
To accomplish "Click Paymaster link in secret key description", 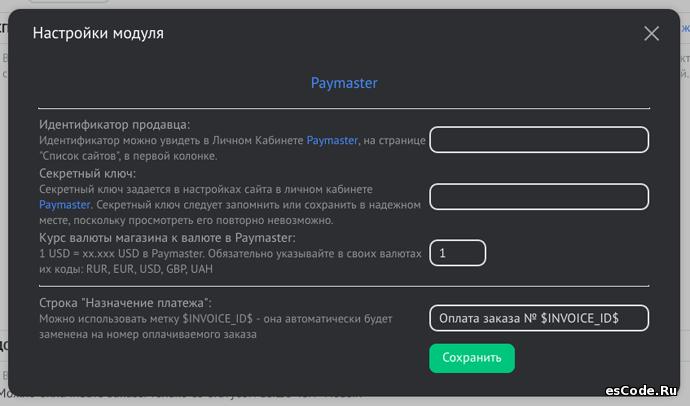I will (x=65, y=204).
